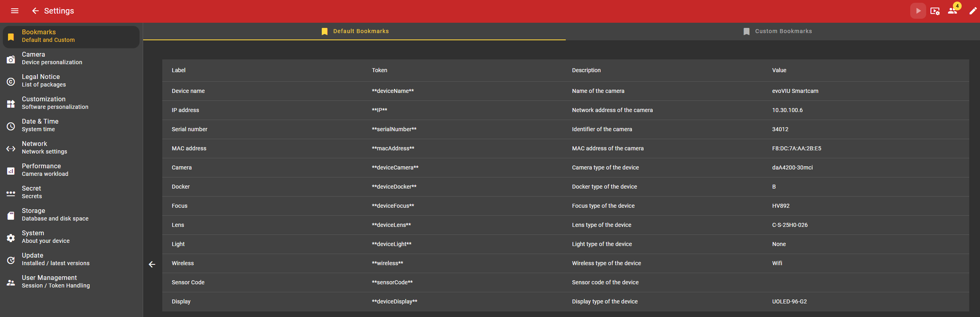Viewport: 980px width, 317px height.
Task: Click the back arrow beside Settings
Action: 35,11
